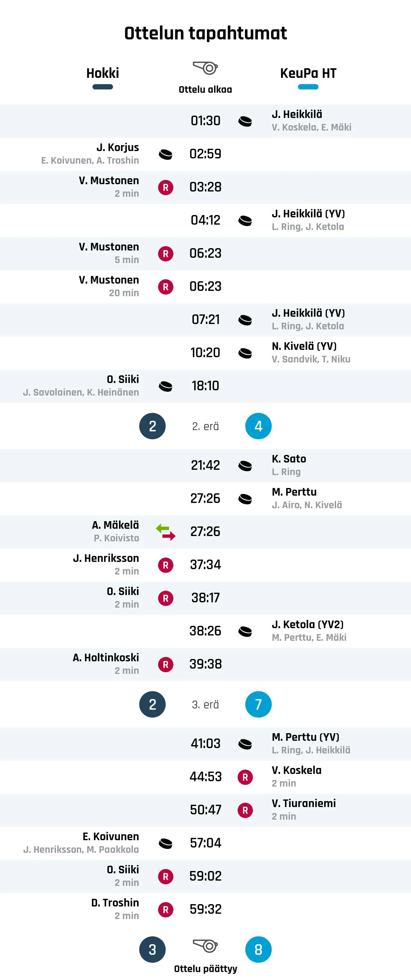Click the puck icon for E. Koivunen goal
411x980 pixels.
165,844
